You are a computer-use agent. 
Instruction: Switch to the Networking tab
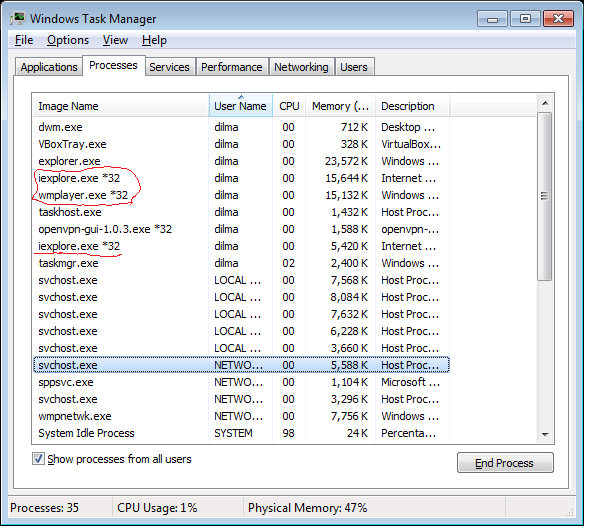pyautogui.click(x=301, y=67)
